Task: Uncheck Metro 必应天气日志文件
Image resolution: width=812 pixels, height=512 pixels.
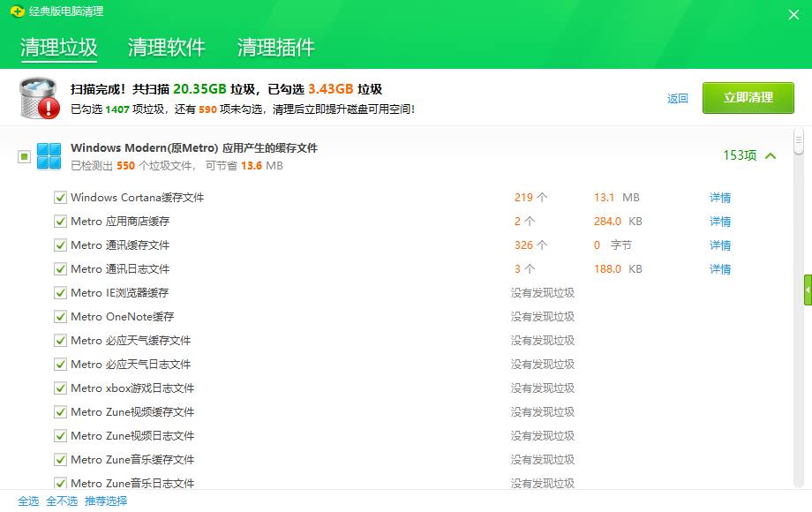Action: pos(61,364)
